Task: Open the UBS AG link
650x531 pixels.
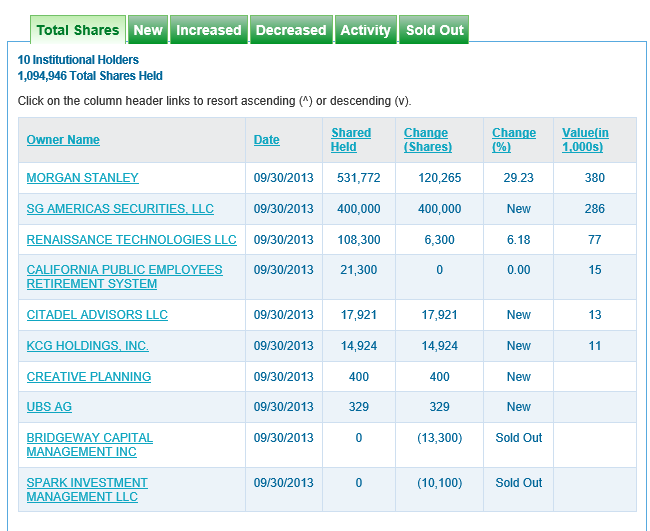Action: point(49,407)
